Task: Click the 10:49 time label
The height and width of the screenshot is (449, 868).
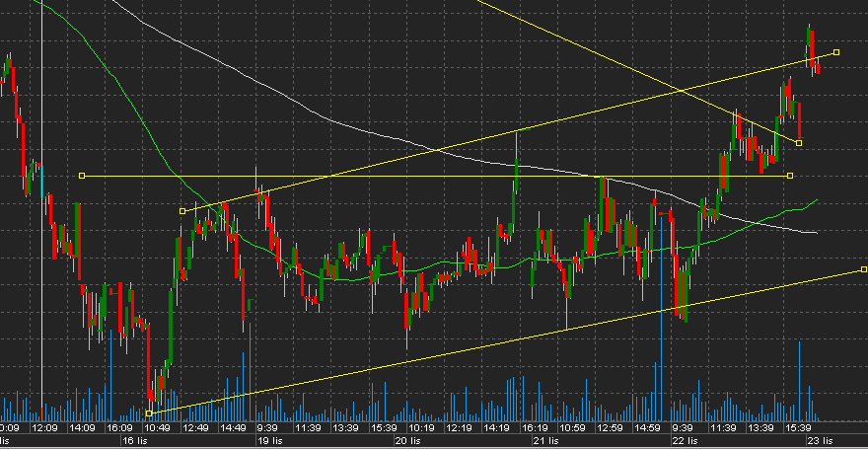Action: pos(157,428)
